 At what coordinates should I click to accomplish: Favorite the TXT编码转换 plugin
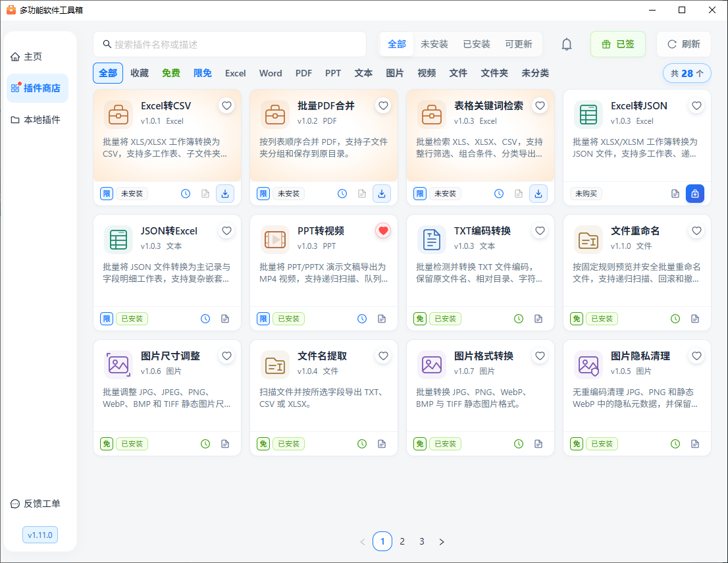(540, 231)
